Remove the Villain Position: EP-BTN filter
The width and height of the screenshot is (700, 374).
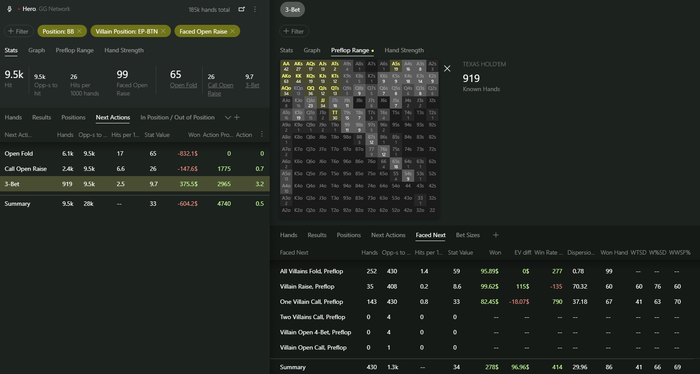pyautogui.click(x=163, y=31)
